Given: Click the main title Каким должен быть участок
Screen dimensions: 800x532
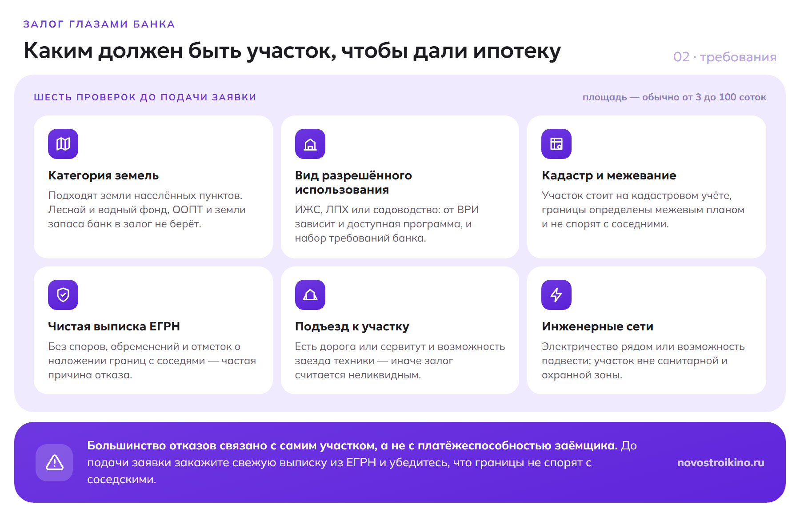Looking at the screenshot, I should tap(292, 51).
